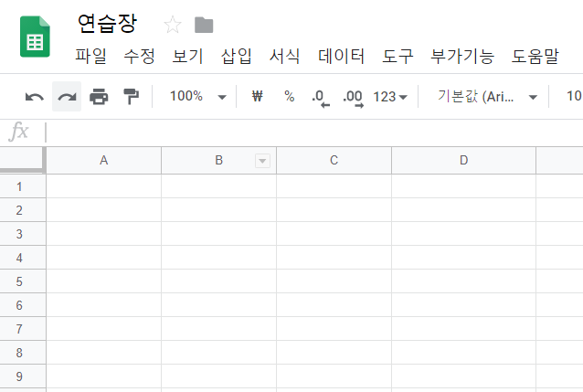Open the 서식 menu
This screenshot has height=392, width=583.
[285, 56]
